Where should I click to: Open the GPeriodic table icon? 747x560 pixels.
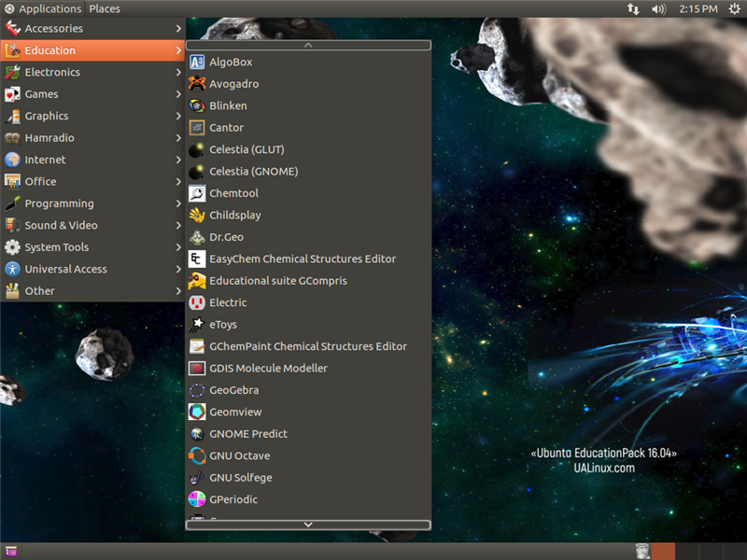[x=197, y=499]
